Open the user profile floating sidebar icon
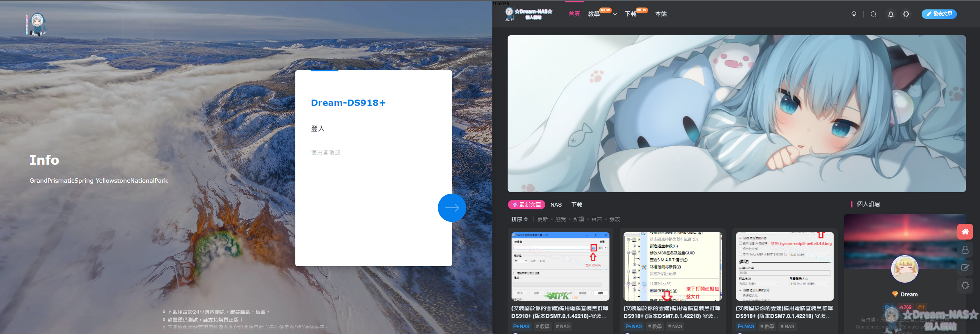 pos(965,250)
